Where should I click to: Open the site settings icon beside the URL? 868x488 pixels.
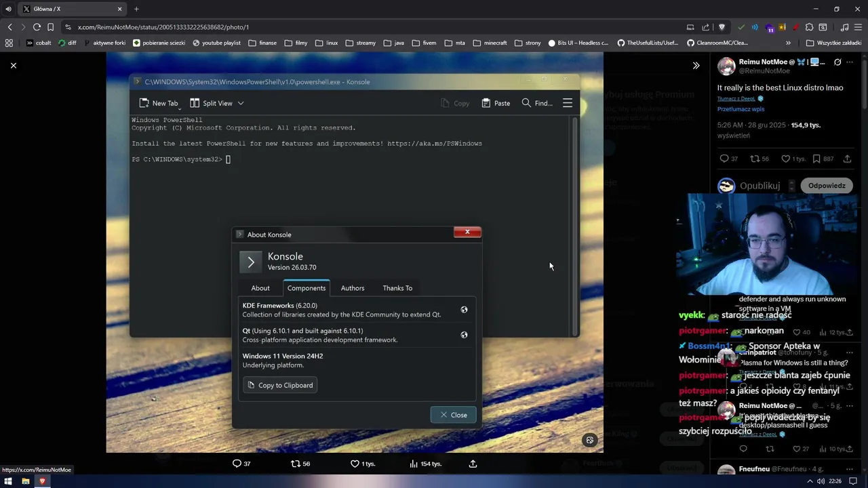coord(68,27)
